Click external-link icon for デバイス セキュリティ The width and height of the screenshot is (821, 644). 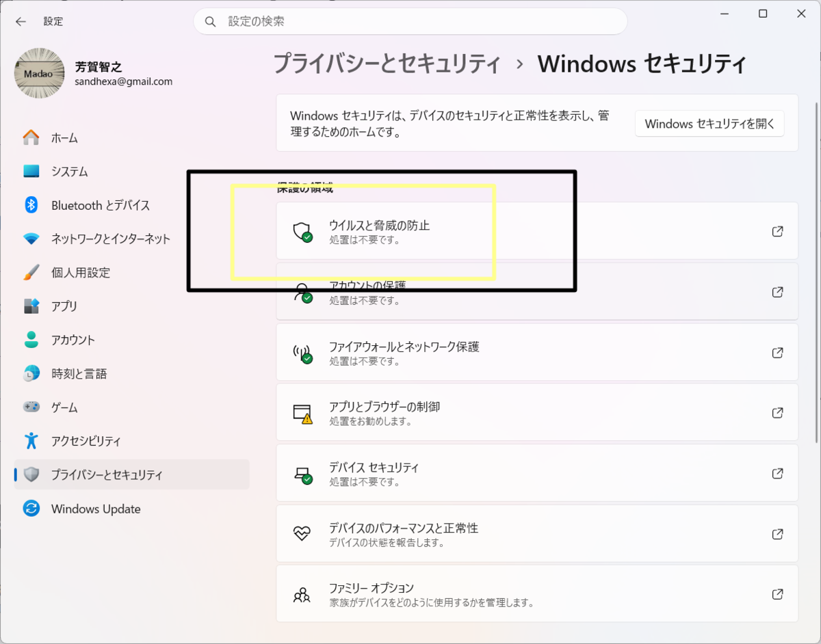777,473
